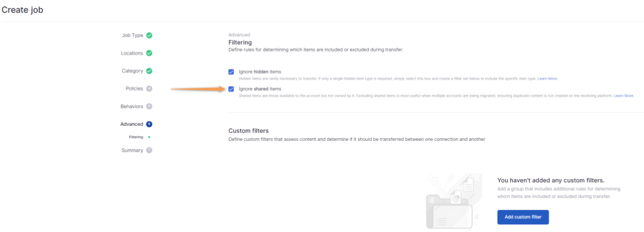
Task: Open Learn More link for hidden items
Action: [547, 79]
